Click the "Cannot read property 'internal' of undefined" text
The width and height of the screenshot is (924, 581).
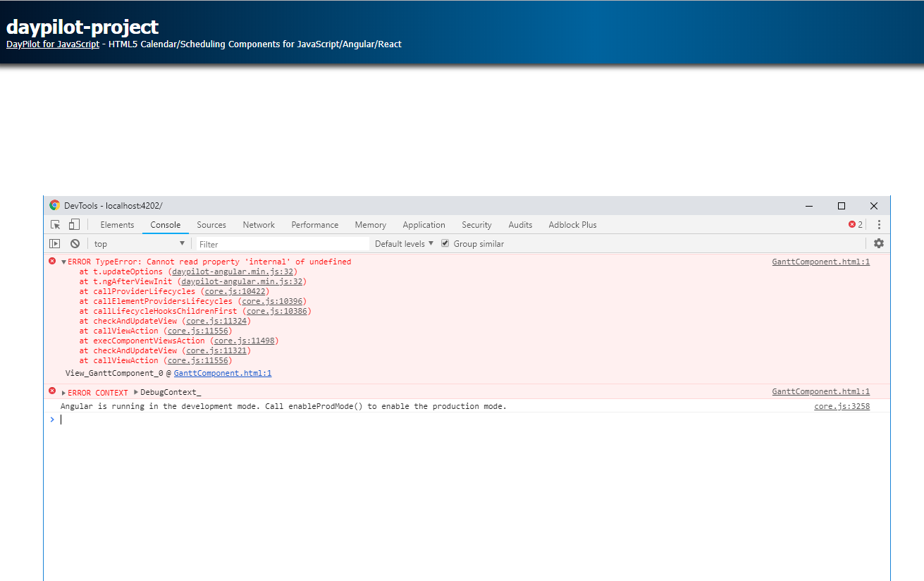[x=249, y=262]
